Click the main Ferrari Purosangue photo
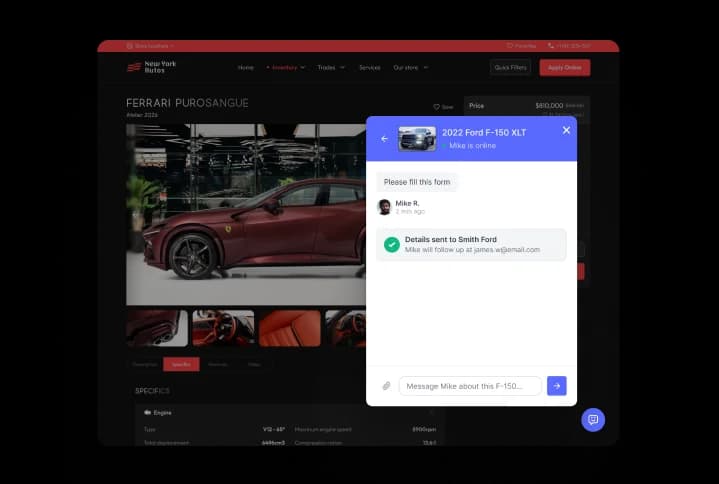The image size is (719, 484). tap(246, 214)
